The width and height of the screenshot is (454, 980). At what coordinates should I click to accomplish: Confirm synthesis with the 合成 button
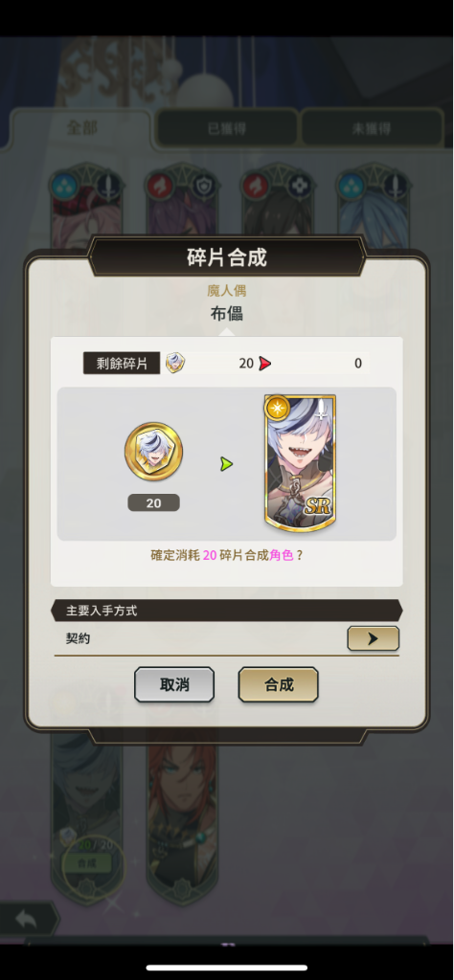(x=279, y=684)
